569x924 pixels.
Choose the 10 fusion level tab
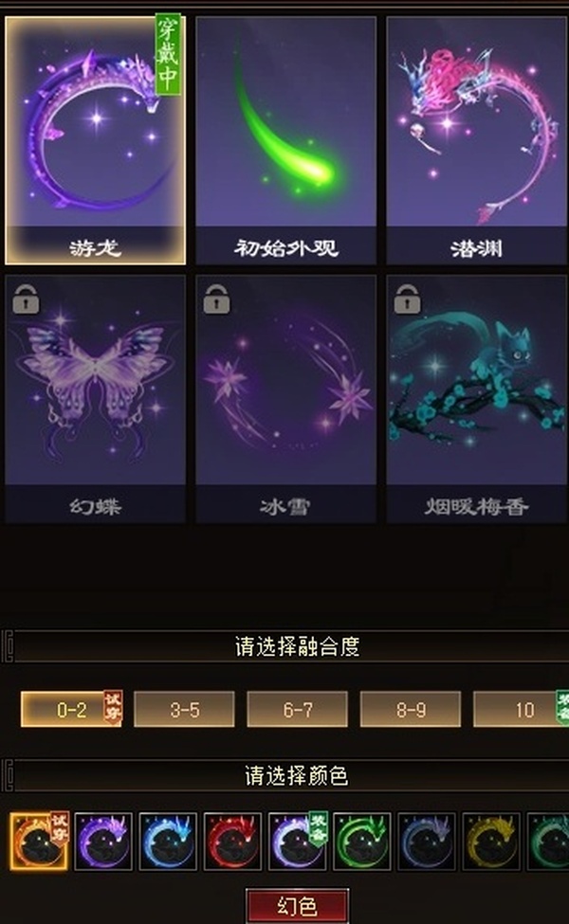click(522, 710)
